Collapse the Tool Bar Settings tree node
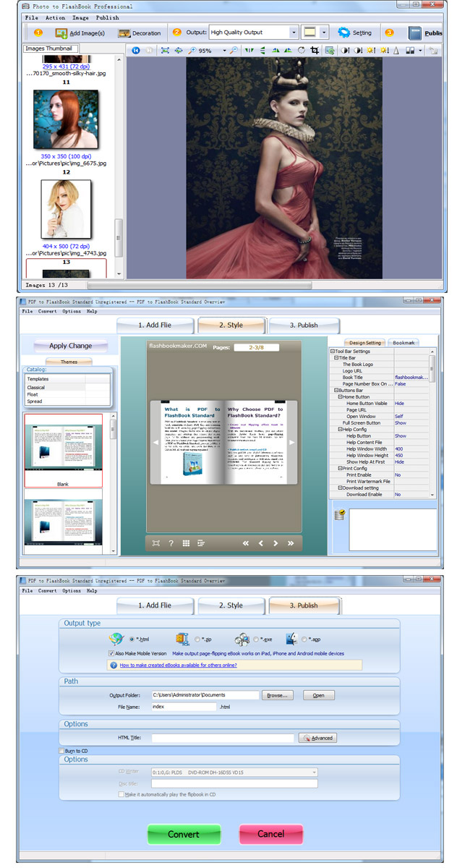This screenshot has height=868, width=457. point(332,351)
